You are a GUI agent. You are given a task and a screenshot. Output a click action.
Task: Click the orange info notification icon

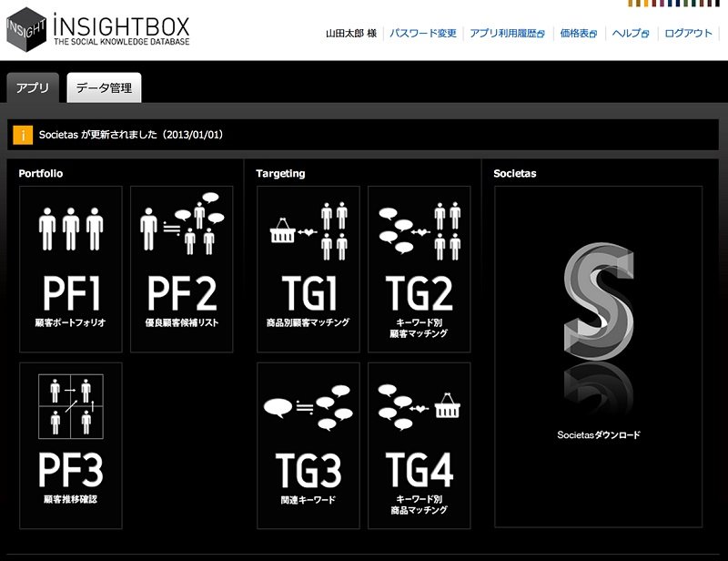pos(23,136)
